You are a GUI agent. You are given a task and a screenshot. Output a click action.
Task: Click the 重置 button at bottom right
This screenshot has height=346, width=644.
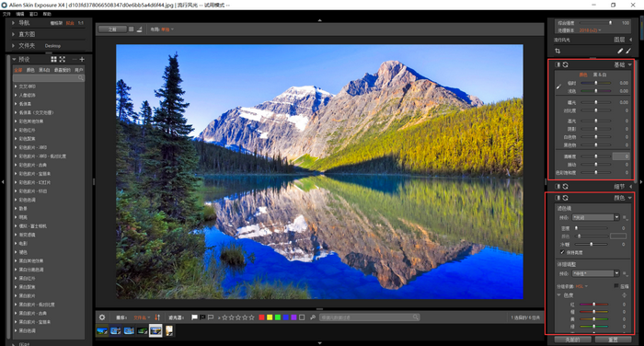(x=613, y=340)
